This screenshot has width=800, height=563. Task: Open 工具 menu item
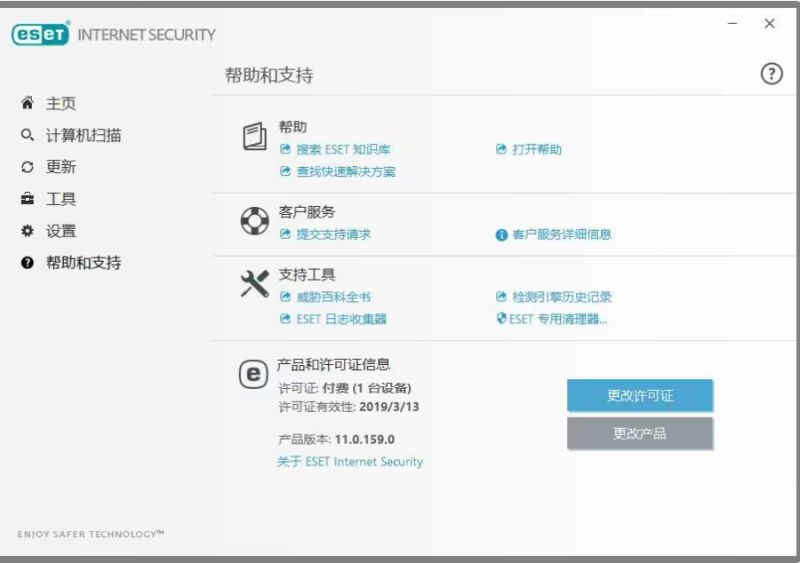click(x=61, y=199)
